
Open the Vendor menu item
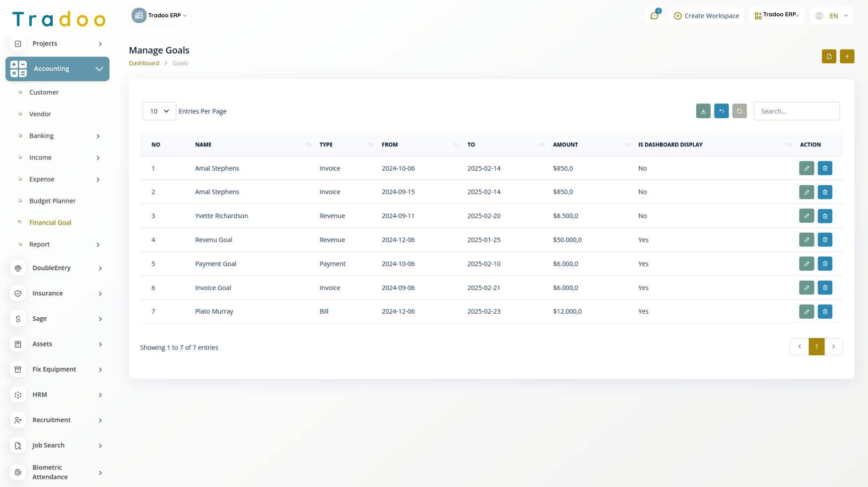[40, 114]
